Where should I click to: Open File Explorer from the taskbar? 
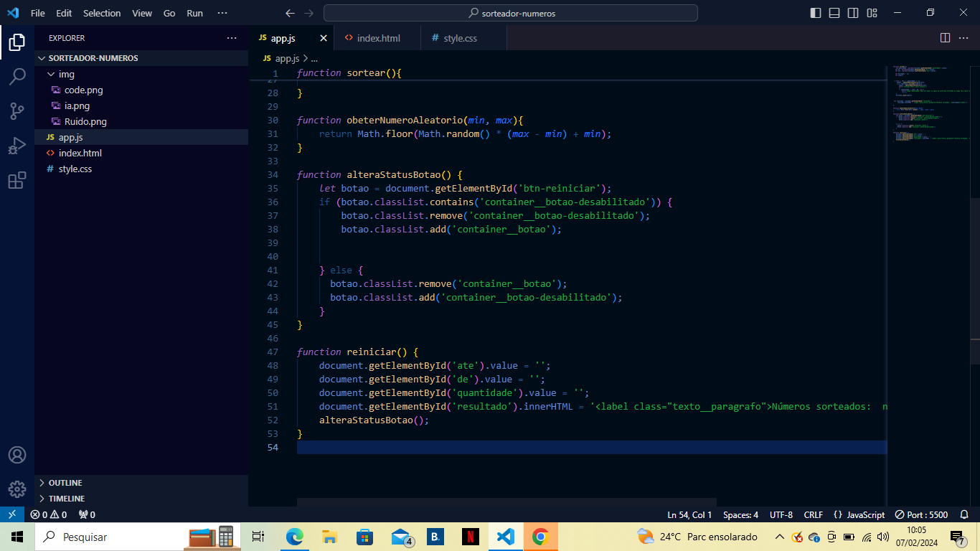[329, 537]
